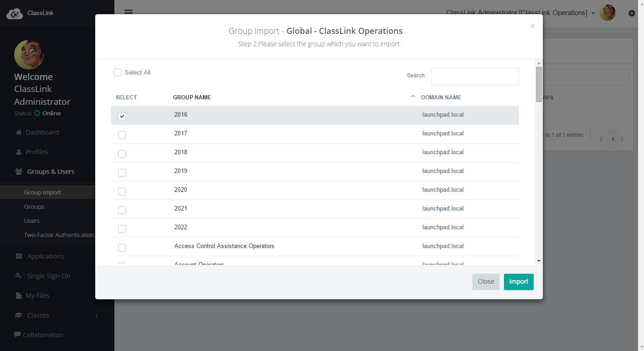
Task: Click launchpad.local in the 2017 row
Action: [x=443, y=134]
